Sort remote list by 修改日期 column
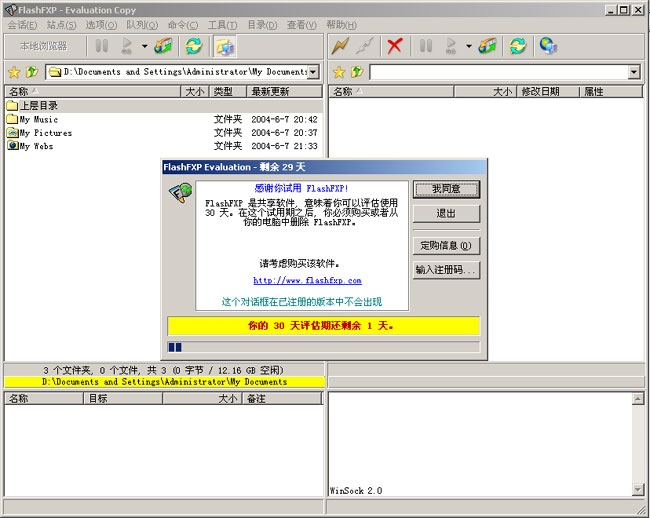The height and width of the screenshot is (518, 650). click(x=548, y=92)
